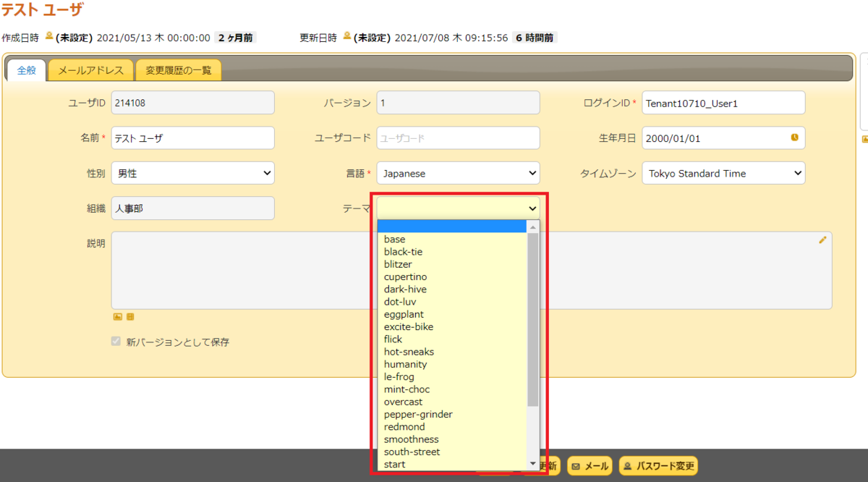Click the ユーザID field showing 214108
Image resolution: width=868 pixels, height=482 pixels.
pyautogui.click(x=193, y=103)
